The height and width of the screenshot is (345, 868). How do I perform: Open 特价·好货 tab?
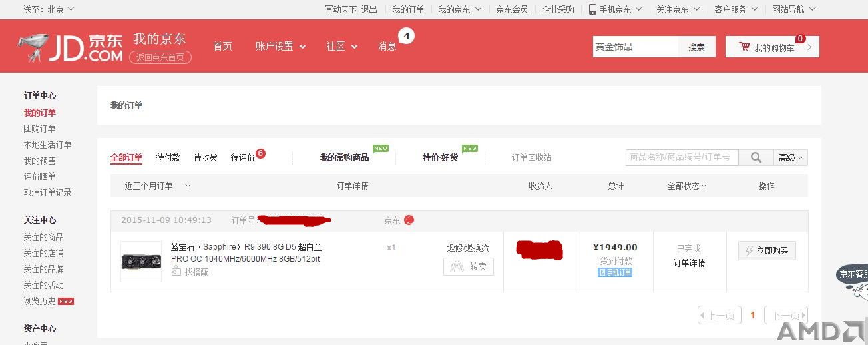(x=440, y=157)
